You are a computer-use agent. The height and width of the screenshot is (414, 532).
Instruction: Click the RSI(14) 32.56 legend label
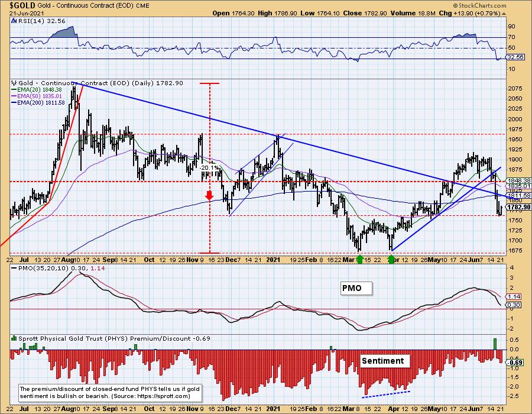[x=41, y=21]
